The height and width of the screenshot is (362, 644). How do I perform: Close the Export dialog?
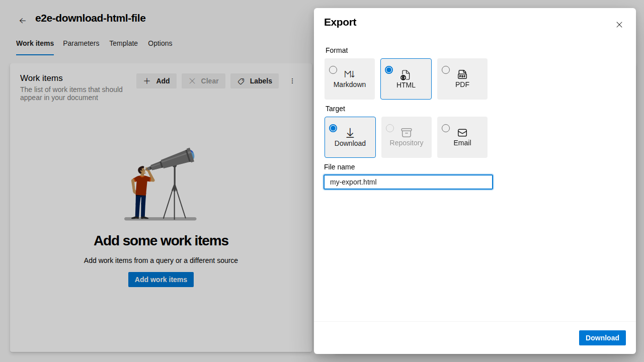[x=619, y=24]
